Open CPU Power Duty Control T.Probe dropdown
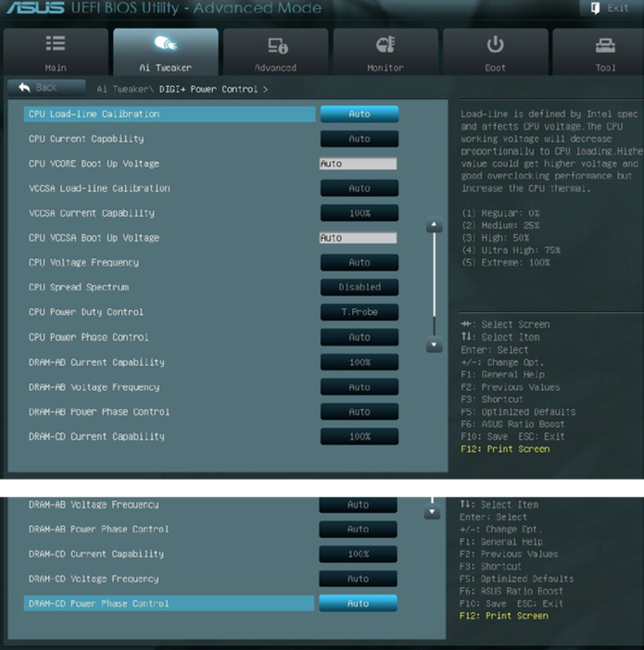 click(x=359, y=312)
